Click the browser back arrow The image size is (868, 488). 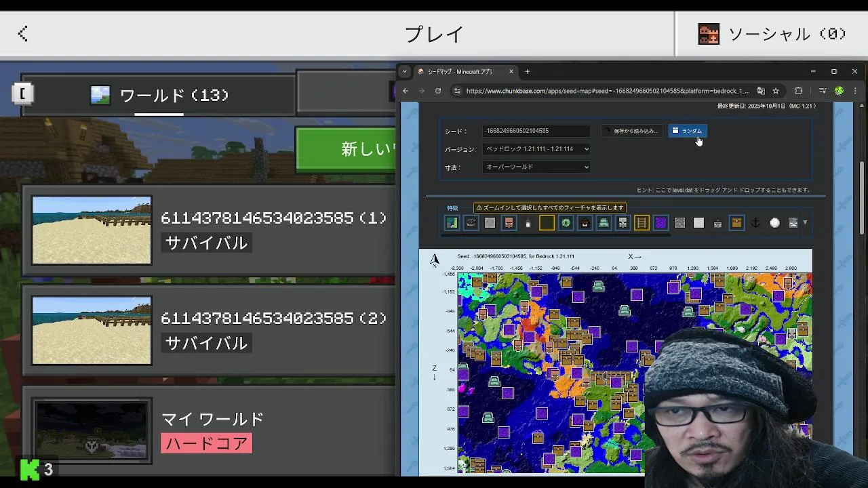(x=406, y=91)
